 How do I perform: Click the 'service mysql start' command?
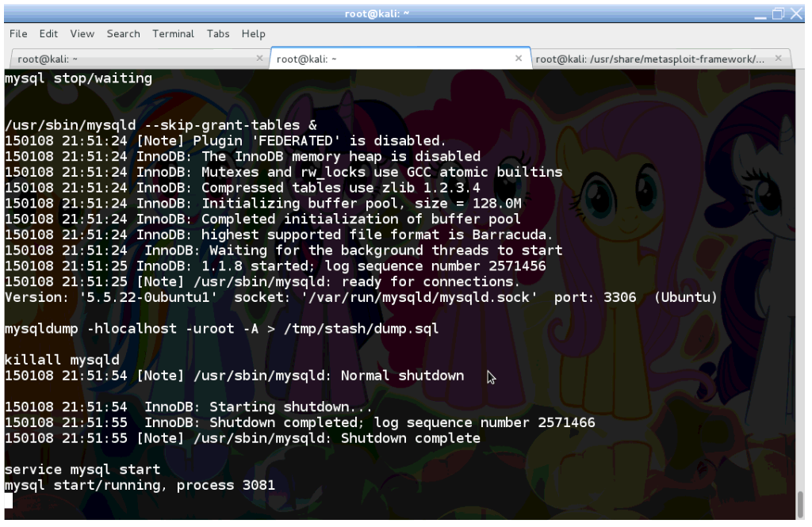pyautogui.click(x=82, y=469)
